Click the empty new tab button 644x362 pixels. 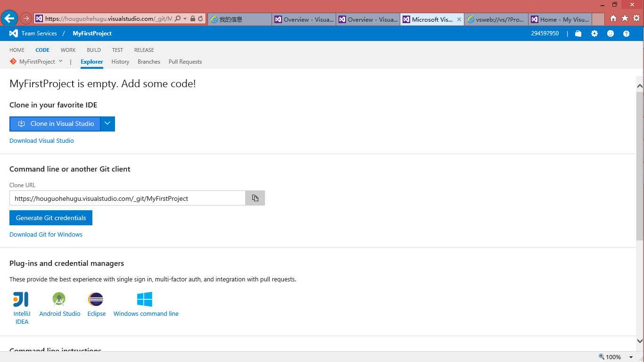(598, 19)
